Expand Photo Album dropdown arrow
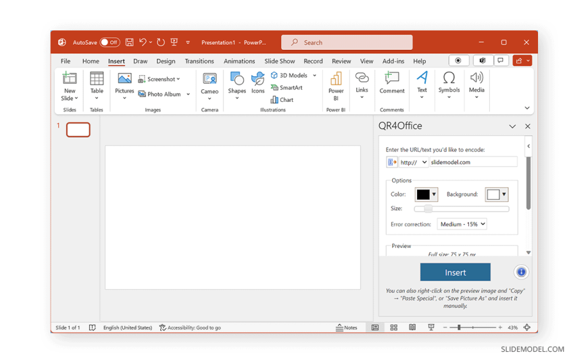Viewport: 588px width, 364px height. 189,94
